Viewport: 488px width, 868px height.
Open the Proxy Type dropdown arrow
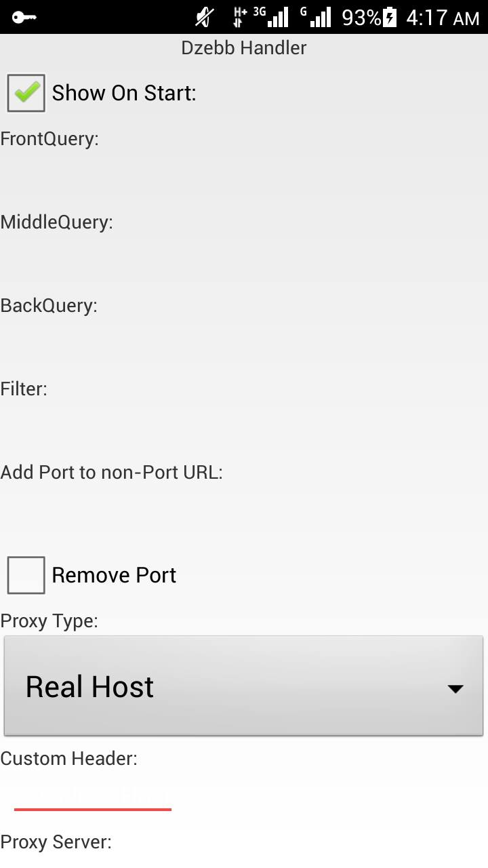pos(455,689)
